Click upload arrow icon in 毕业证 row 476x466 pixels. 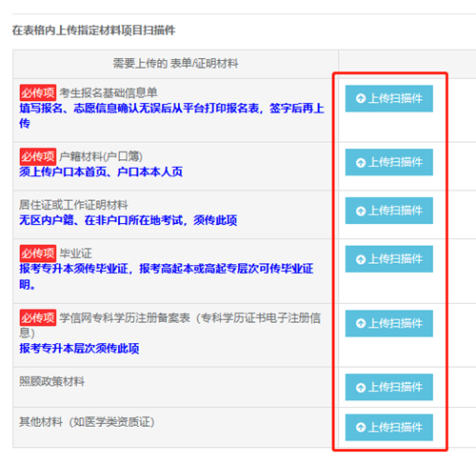(x=361, y=259)
